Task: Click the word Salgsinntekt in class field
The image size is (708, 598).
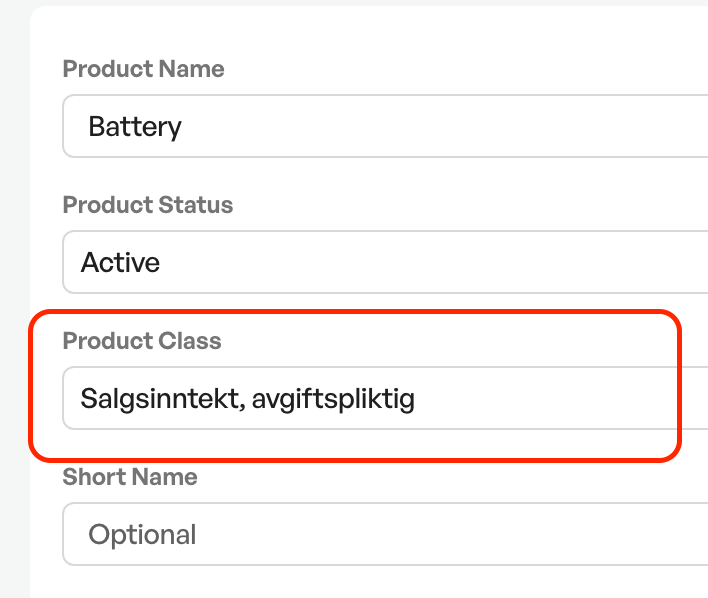Action: click(x=163, y=399)
